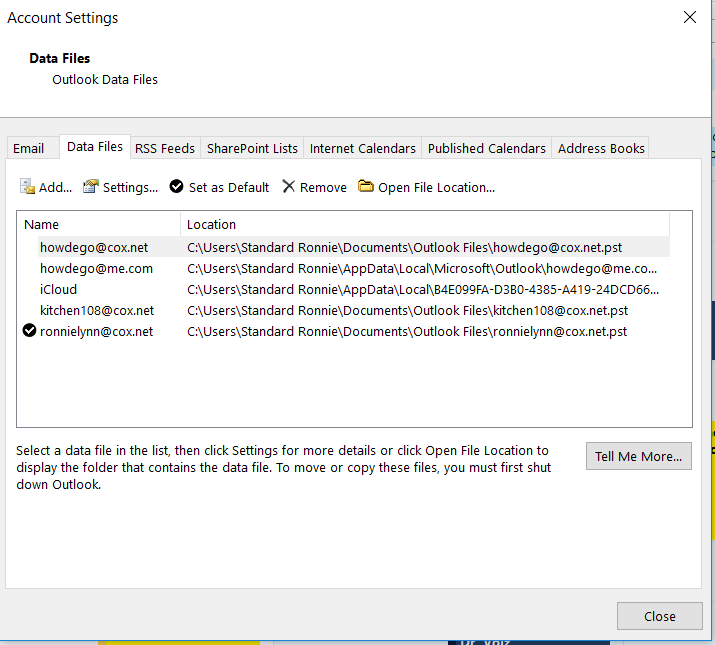This screenshot has width=715, height=645.
Task: Click the Settings... text label
Action: point(130,187)
